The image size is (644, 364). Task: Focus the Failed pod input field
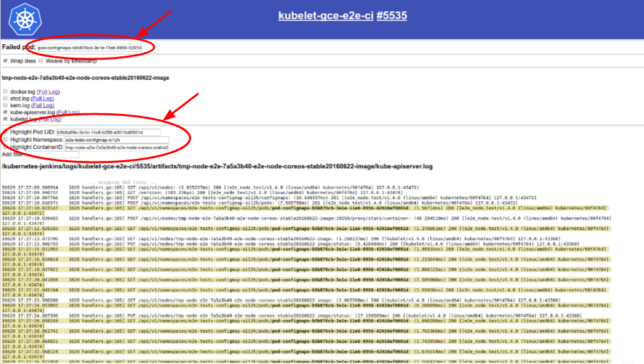[x=90, y=48]
